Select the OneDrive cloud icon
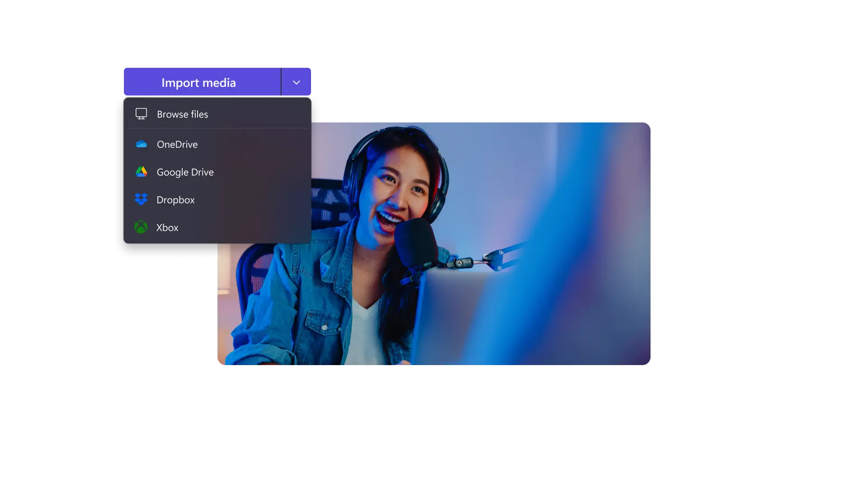This screenshot has width=868, height=488. tap(142, 144)
